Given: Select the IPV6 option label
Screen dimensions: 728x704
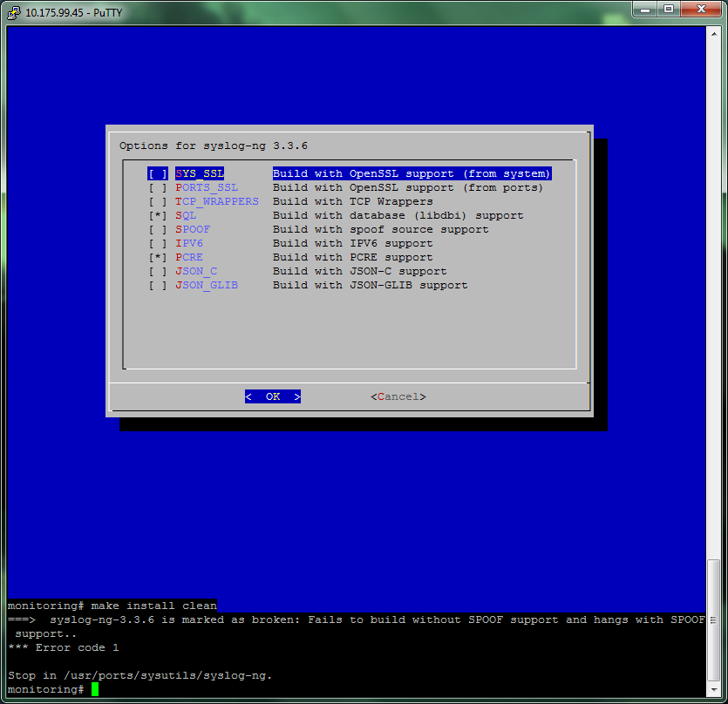Looking at the screenshot, I should tap(189, 243).
